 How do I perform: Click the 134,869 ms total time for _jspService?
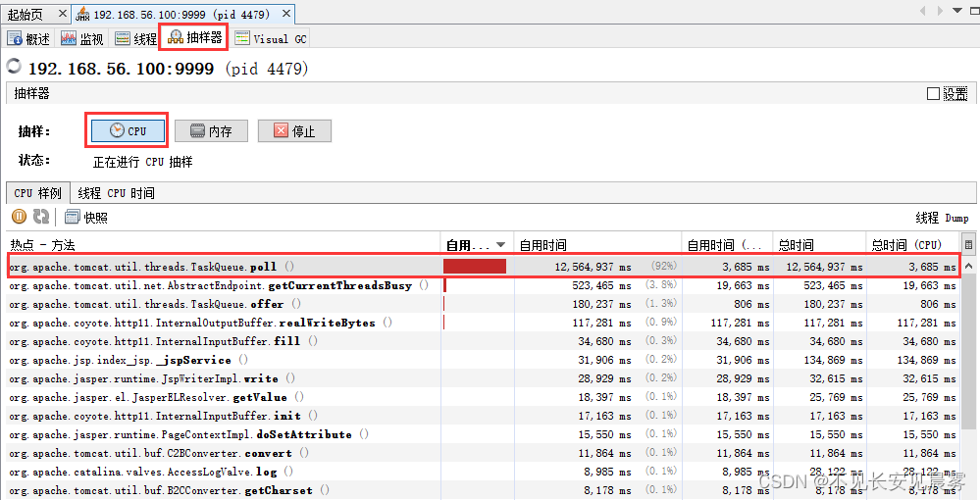point(833,360)
